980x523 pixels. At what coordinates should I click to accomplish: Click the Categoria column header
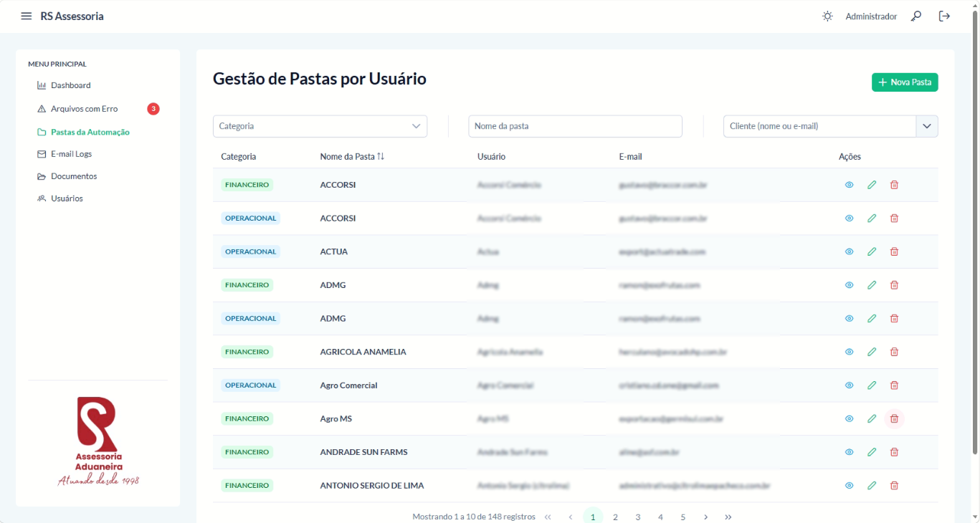(x=239, y=156)
